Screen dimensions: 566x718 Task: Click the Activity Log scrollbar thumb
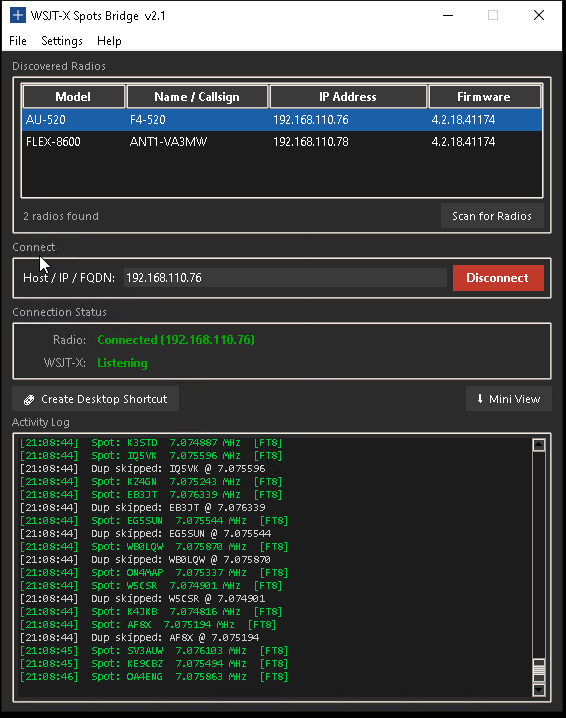[539, 670]
